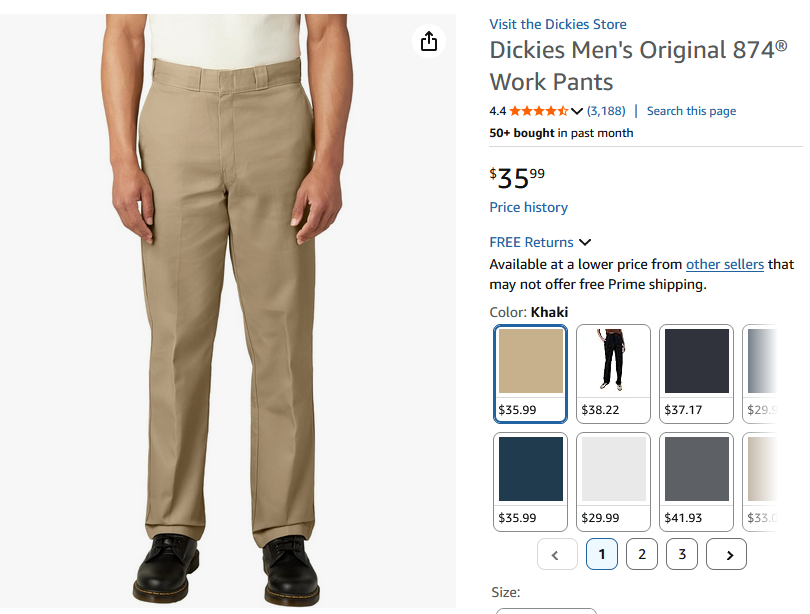Click Search this page link
The height and width of the screenshot is (614, 810).
pos(691,111)
